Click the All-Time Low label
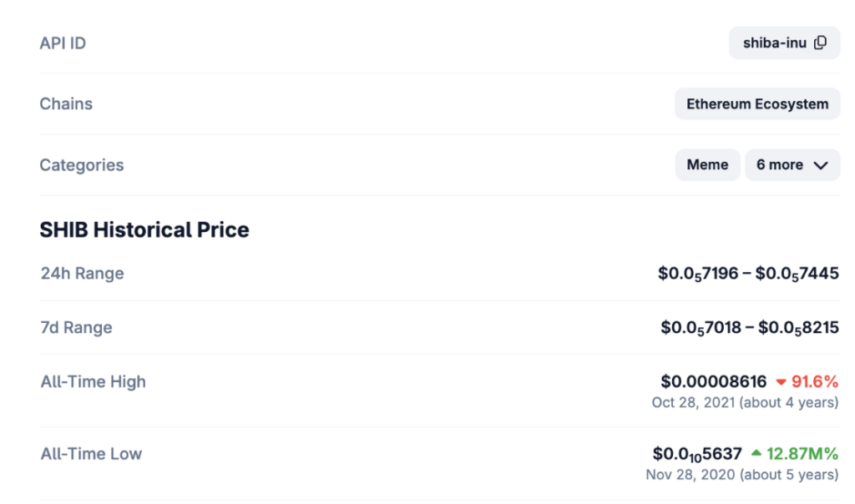Image resolution: width=855 pixels, height=504 pixels. (91, 454)
